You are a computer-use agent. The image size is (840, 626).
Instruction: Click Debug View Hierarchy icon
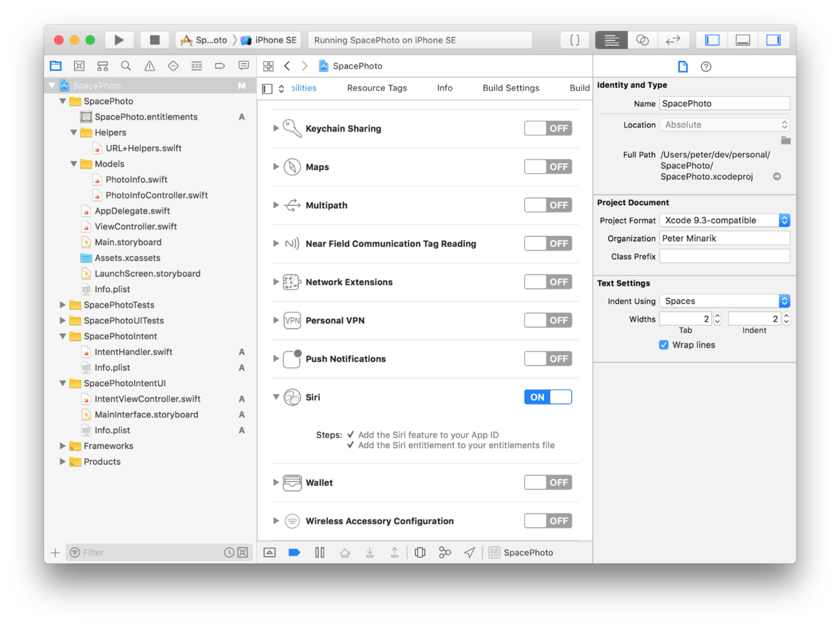[420, 552]
